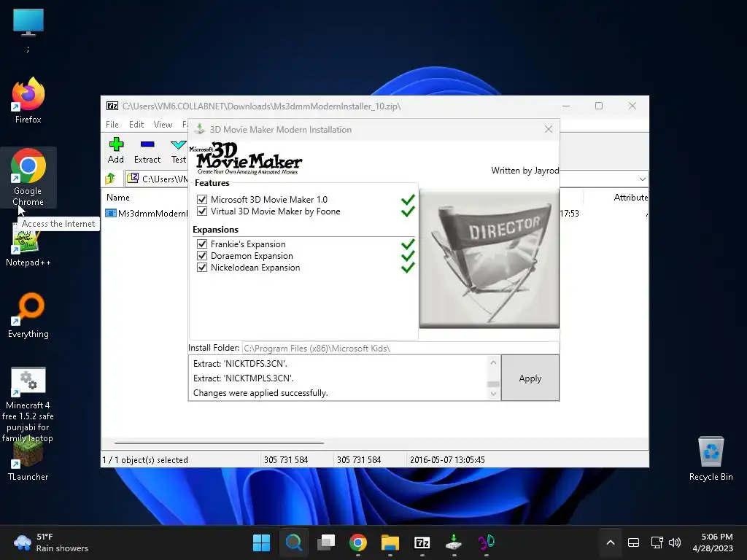Disable the Doraemon Expansion checkbox
Viewport: 747px width, 560px height.
pyautogui.click(x=202, y=256)
